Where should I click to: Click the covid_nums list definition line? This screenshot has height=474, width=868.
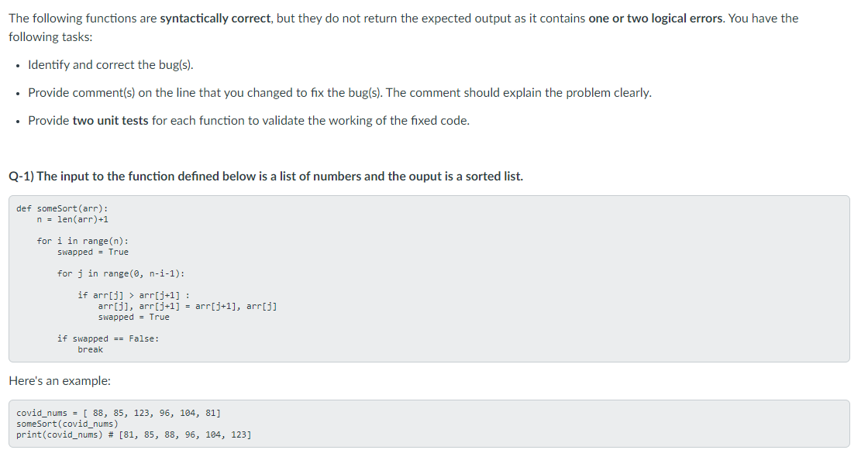pyautogui.click(x=119, y=413)
